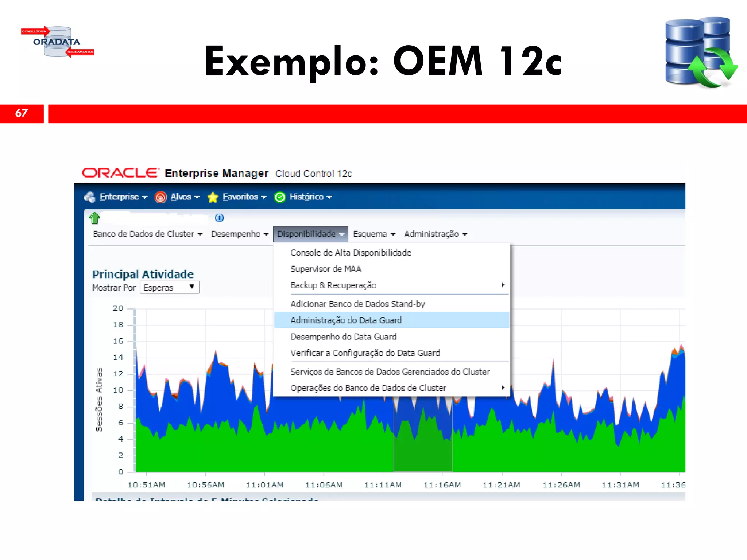The width and height of the screenshot is (747, 560).
Task: Open the Histórico menu
Action: tap(310, 197)
